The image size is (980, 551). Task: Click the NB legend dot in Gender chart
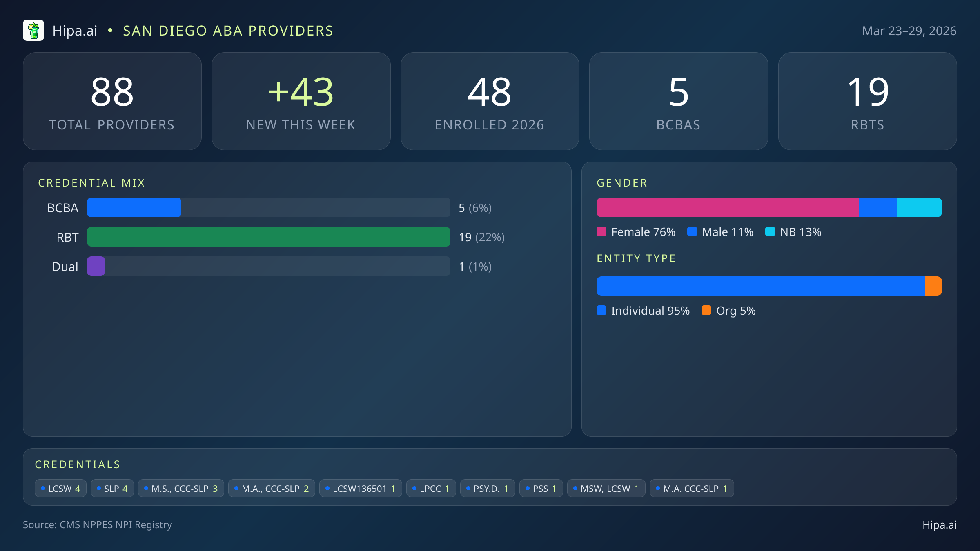click(771, 231)
